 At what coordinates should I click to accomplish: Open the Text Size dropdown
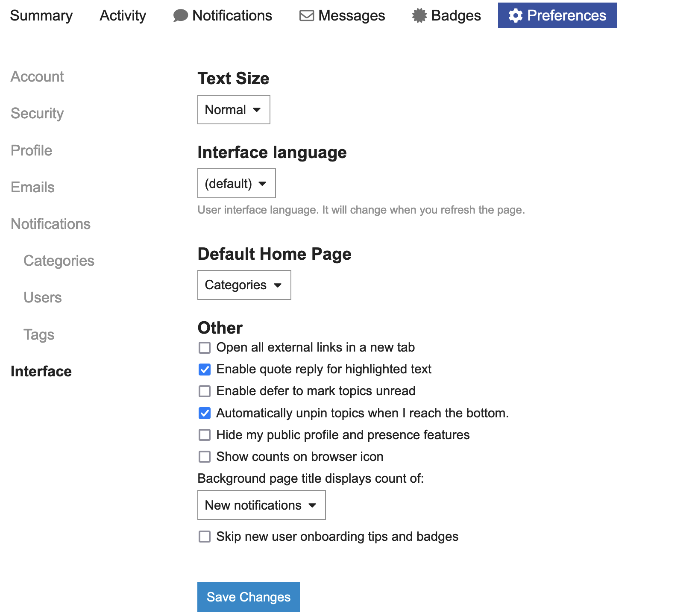(x=233, y=110)
